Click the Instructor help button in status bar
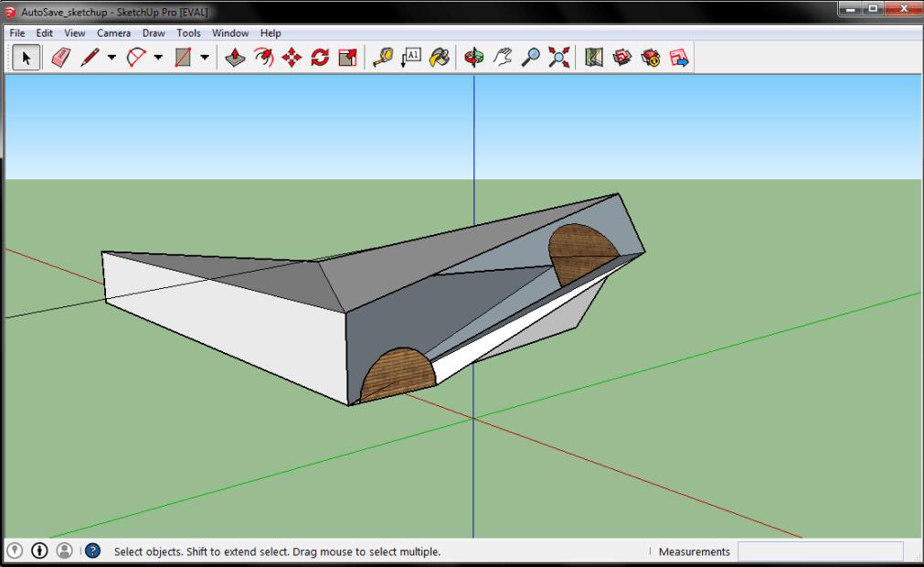 click(x=92, y=551)
